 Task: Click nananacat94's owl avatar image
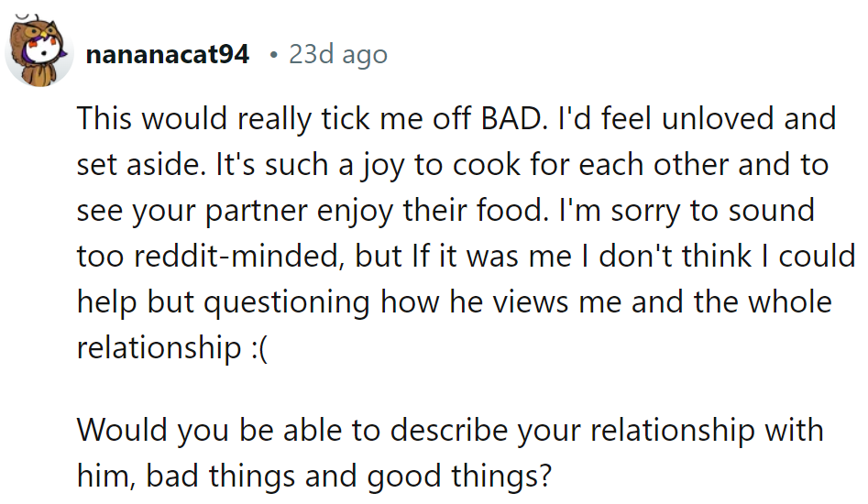(39, 51)
